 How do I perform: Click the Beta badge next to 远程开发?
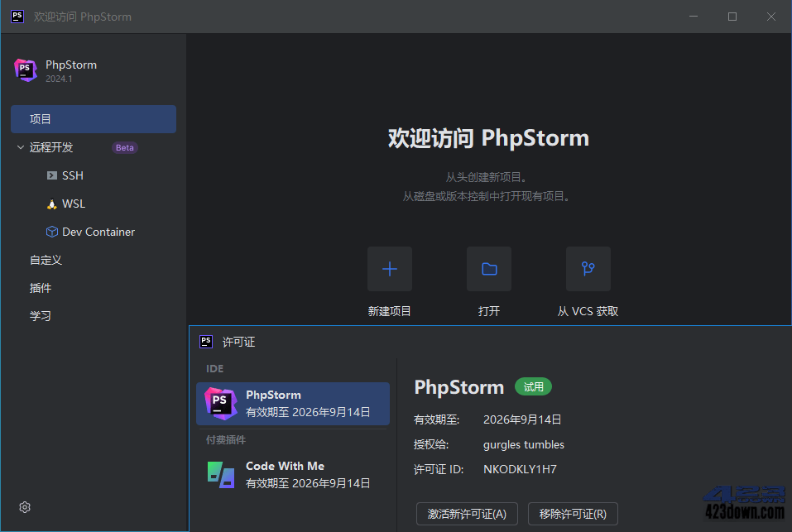[124, 147]
